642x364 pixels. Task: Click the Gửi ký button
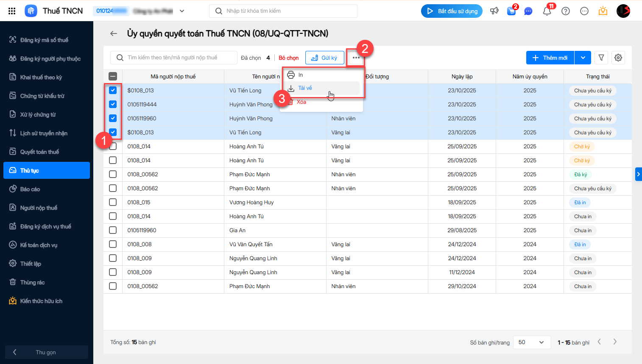(324, 58)
